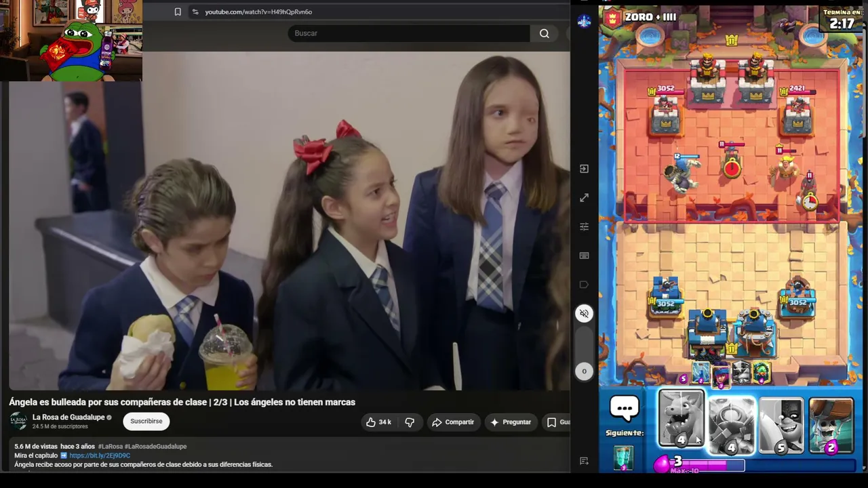
Task: Click the red crown badge beside ZORO
Action: (x=613, y=17)
